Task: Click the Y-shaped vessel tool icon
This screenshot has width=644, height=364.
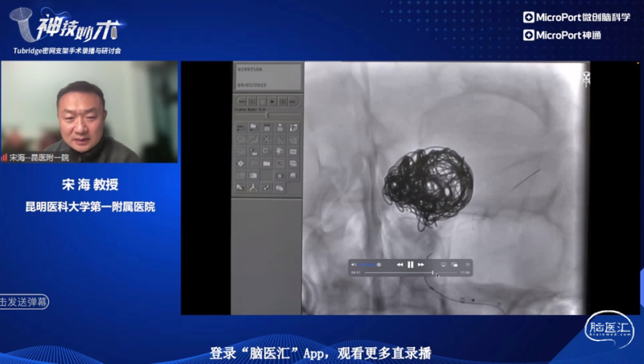Action: (252, 187)
